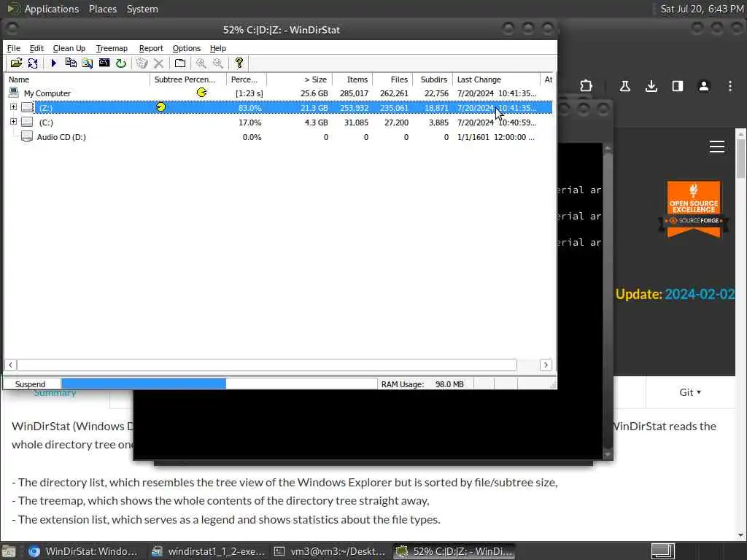Click the 17.0% percentage cell
The height and width of the screenshot is (560, 747).
click(x=249, y=122)
